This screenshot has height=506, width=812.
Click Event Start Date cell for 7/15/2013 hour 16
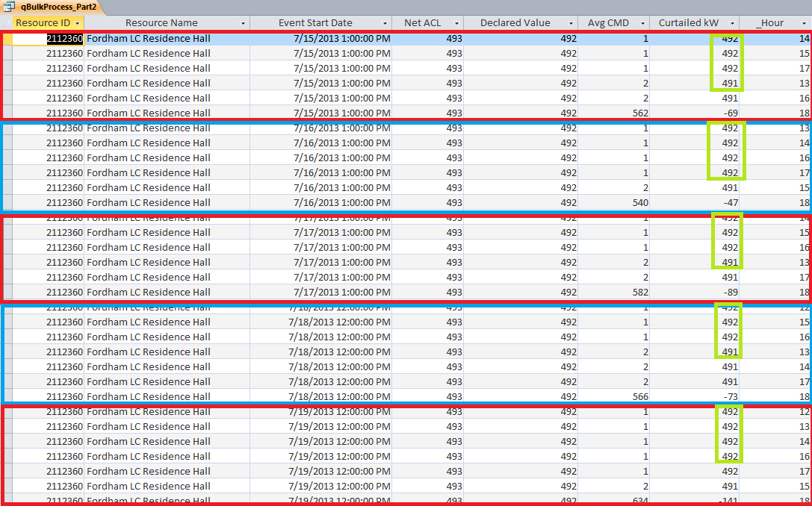coord(320,98)
